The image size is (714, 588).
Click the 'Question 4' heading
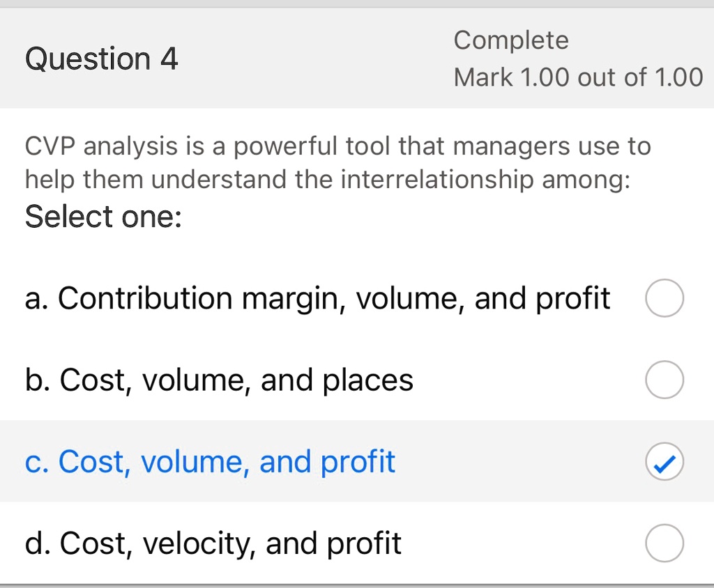pos(101,59)
